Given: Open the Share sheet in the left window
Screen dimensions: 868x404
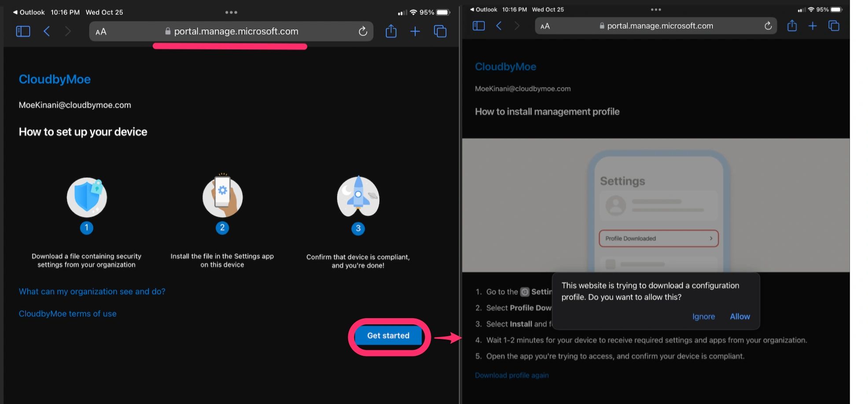Looking at the screenshot, I should point(391,31).
